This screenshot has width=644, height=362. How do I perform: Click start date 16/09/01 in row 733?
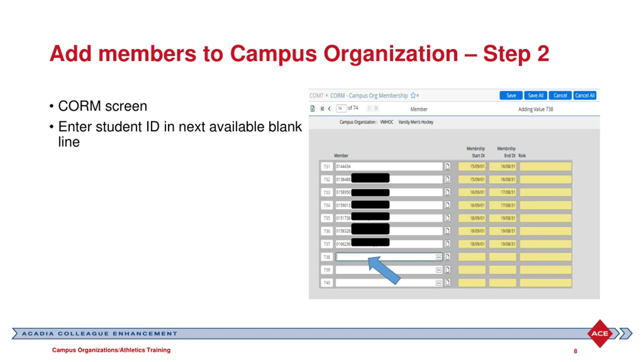(x=472, y=192)
